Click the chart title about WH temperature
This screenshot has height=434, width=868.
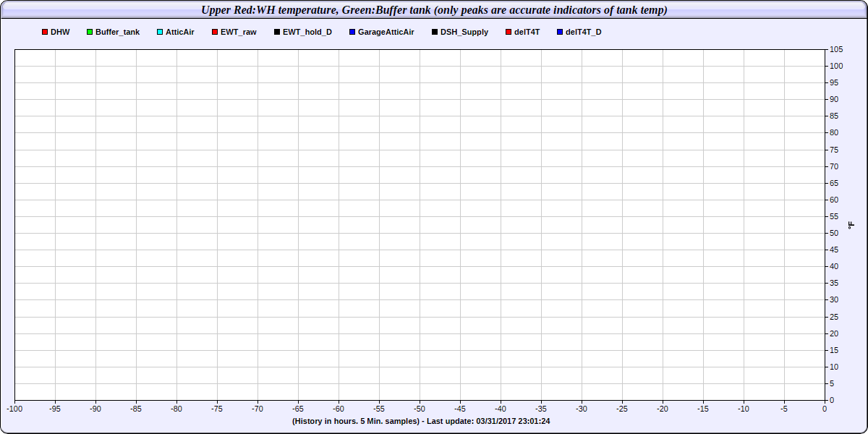(434, 10)
